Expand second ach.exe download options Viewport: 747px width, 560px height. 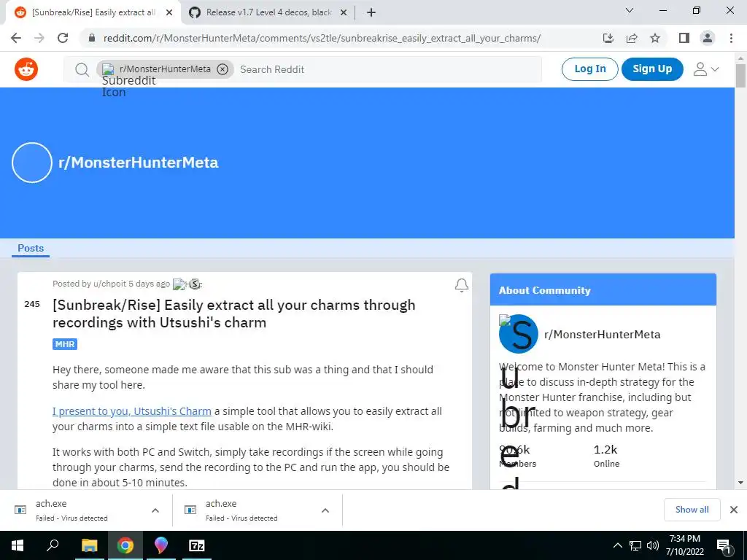(325, 510)
